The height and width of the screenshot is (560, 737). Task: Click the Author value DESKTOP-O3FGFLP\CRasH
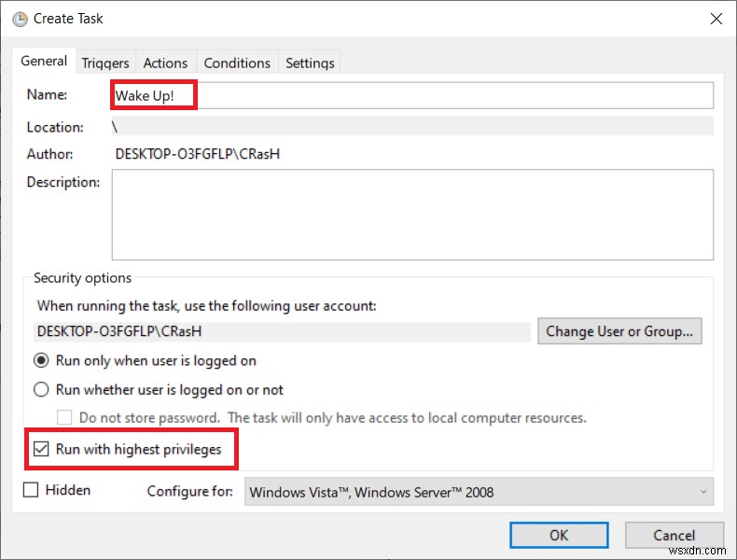click(198, 154)
